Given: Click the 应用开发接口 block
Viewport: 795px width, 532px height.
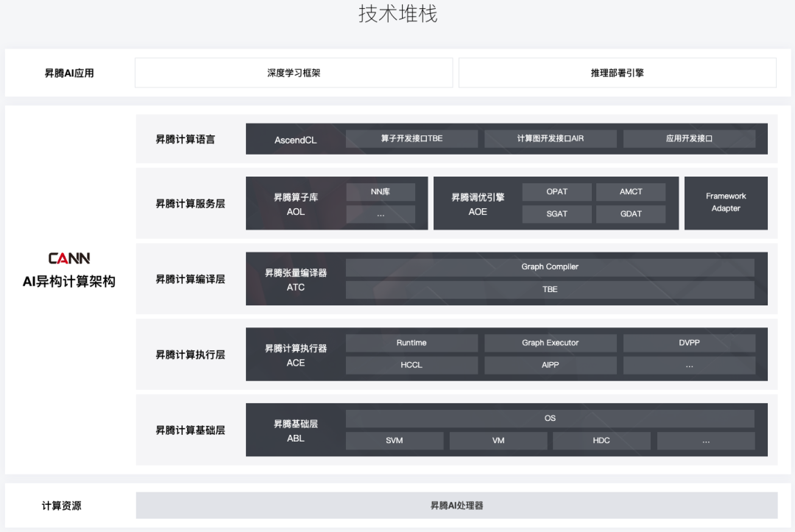Looking at the screenshot, I should click(689, 138).
